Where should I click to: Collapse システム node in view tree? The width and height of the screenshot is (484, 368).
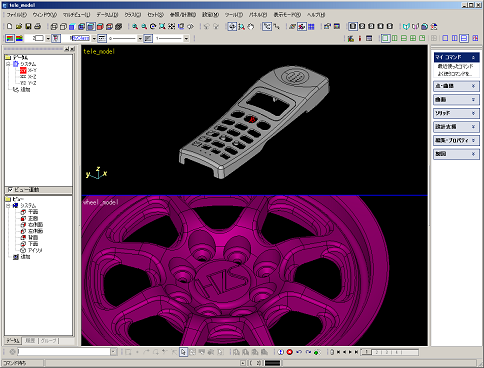pyautogui.click(x=8, y=206)
